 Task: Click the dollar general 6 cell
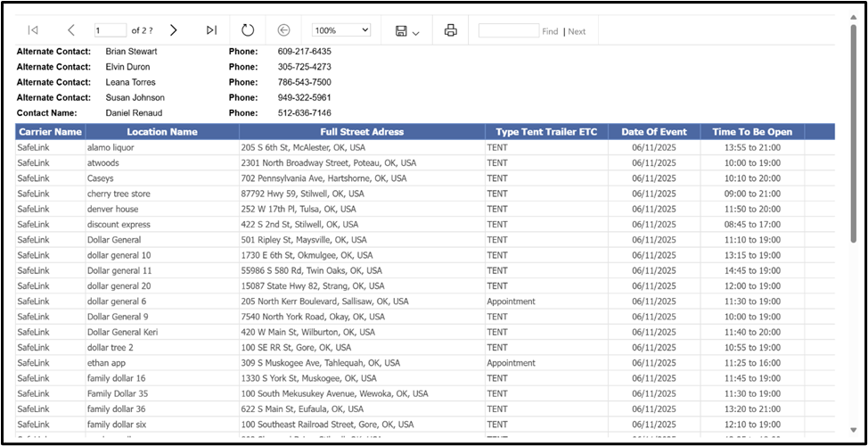[x=162, y=301]
